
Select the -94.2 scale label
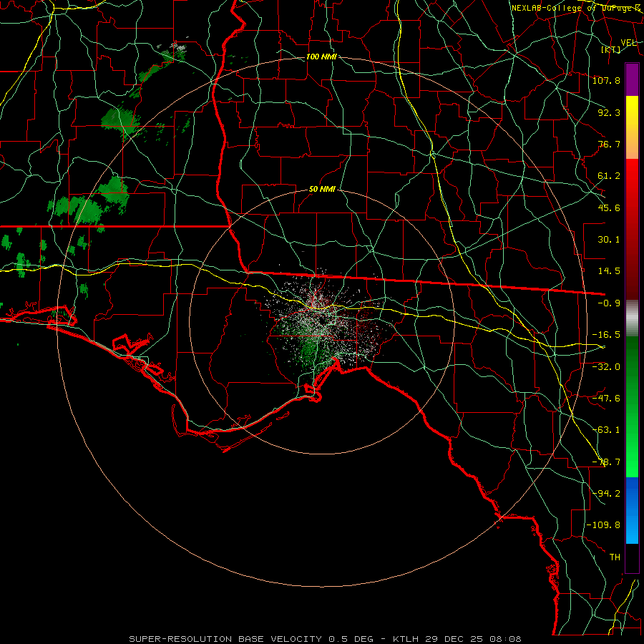[606, 494]
